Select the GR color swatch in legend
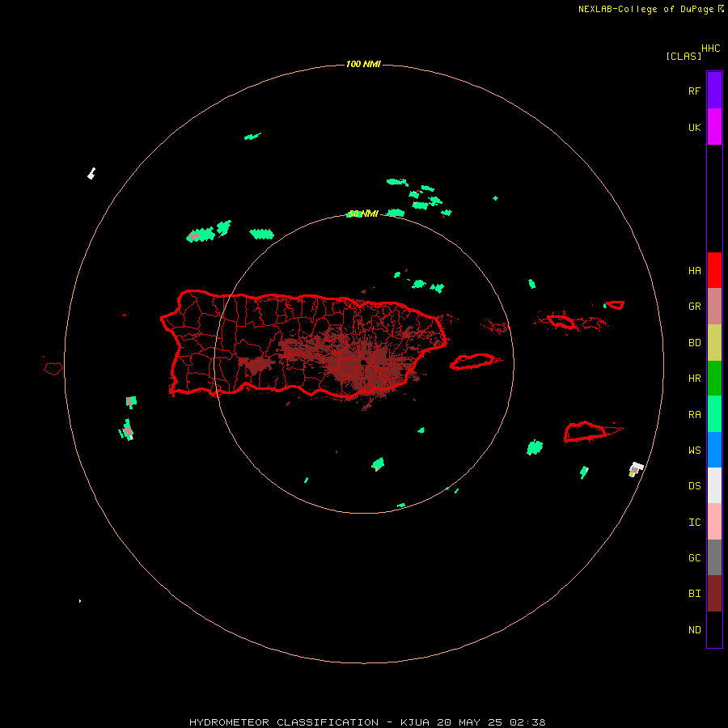Image resolution: width=728 pixels, height=728 pixels. [714, 307]
